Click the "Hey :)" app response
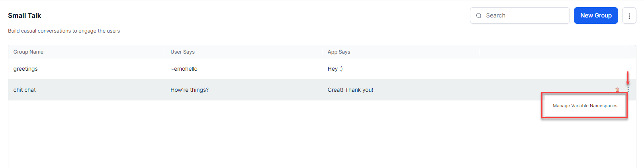Screen dimensions: 644x168 pyautogui.click(x=335, y=69)
